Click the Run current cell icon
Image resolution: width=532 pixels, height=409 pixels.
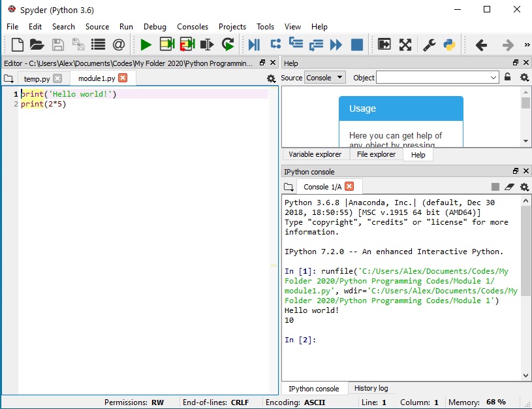[167, 44]
